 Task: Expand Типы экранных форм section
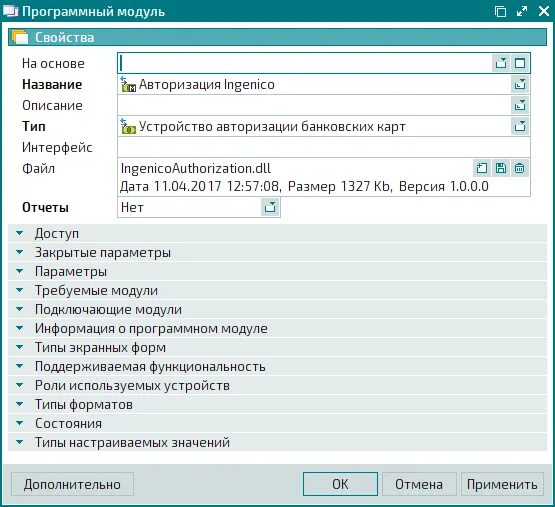pos(278,347)
